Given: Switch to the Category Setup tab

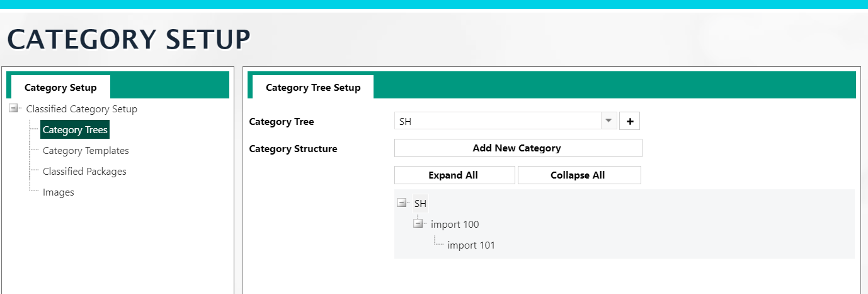Looking at the screenshot, I should point(60,87).
